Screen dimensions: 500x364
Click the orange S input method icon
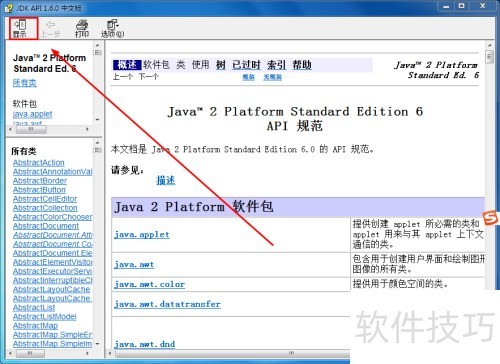491,218
